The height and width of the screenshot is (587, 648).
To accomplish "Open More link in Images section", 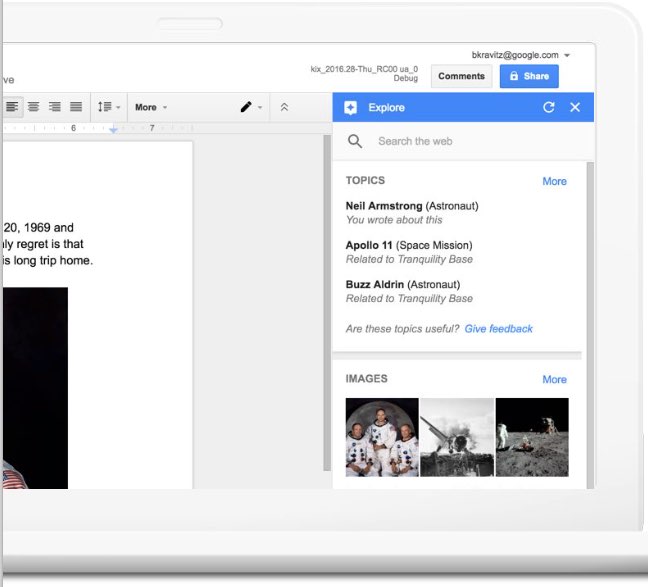I will click(554, 379).
